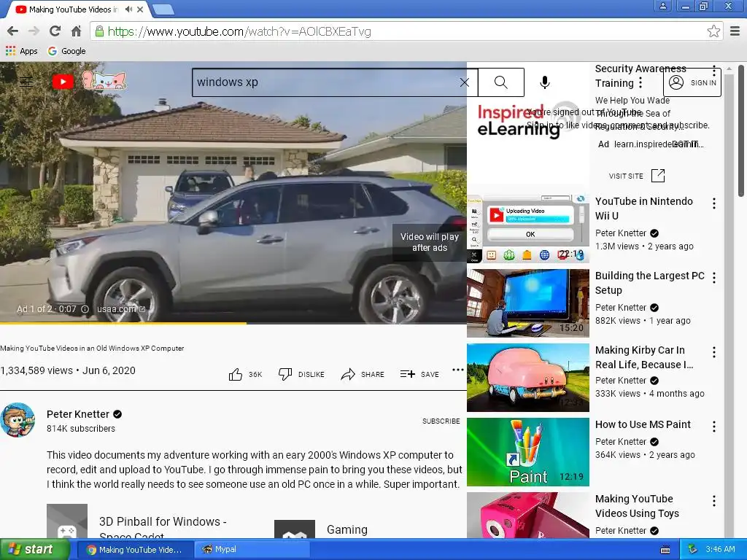Image resolution: width=747 pixels, height=560 pixels.
Task: Click the magnifier search button
Action: tap(501, 82)
